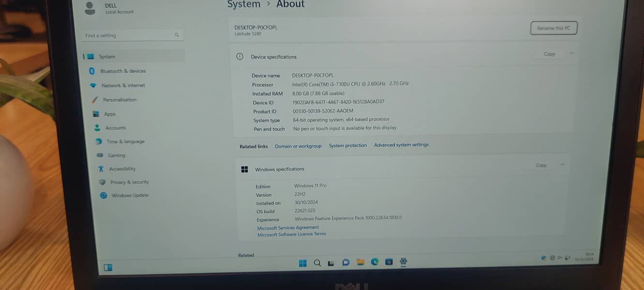Screen dimensions: 644x290
Task: Click the taskbar Search magnifier icon
Action: 317,263
